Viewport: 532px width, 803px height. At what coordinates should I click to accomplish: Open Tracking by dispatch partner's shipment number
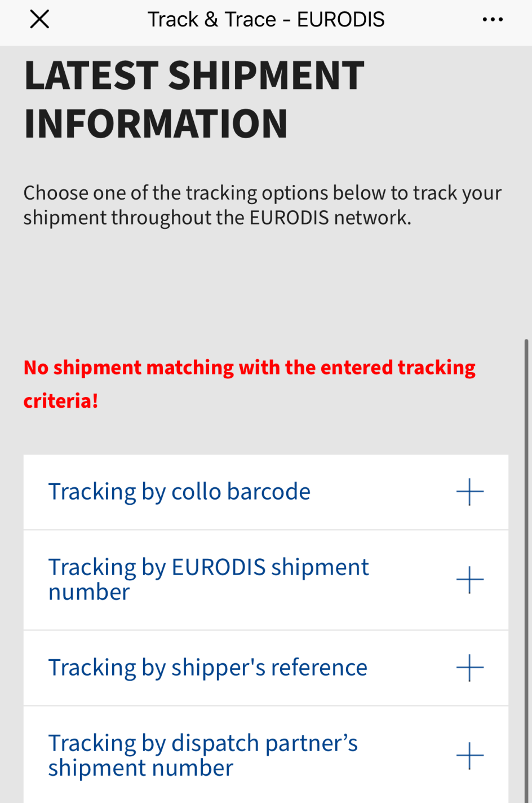pos(266,755)
